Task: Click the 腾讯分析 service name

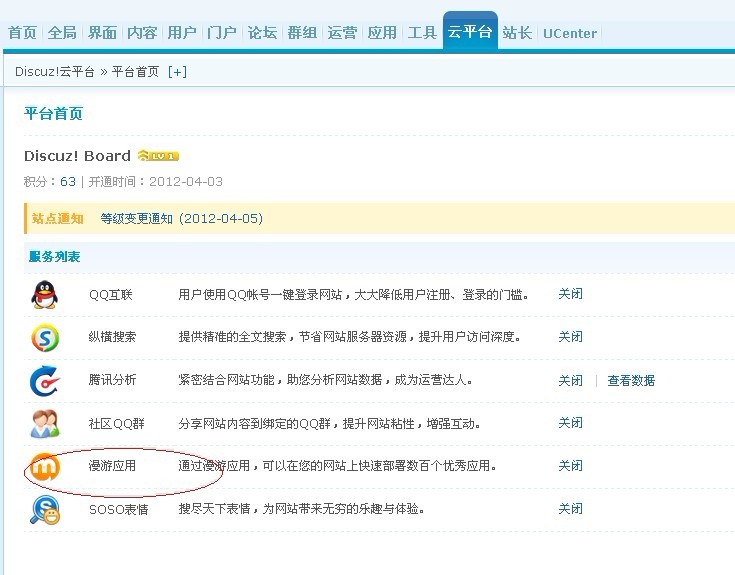Action: coord(112,380)
